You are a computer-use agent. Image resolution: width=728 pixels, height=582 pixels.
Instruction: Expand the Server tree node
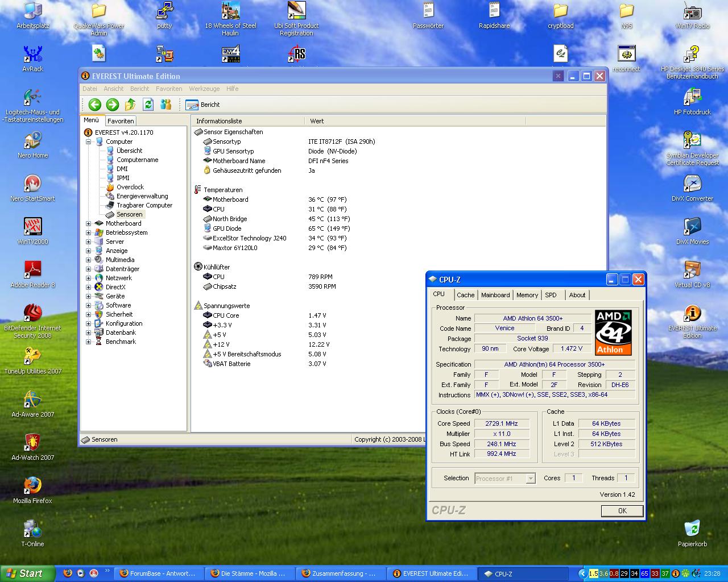pyautogui.click(x=89, y=242)
